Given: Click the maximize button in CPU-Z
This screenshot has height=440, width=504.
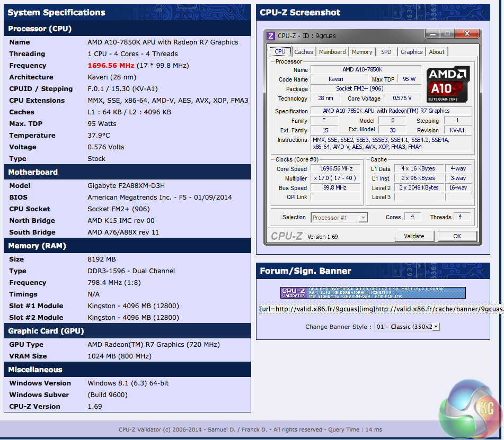Looking at the screenshot, I should click(x=448, y=34).
